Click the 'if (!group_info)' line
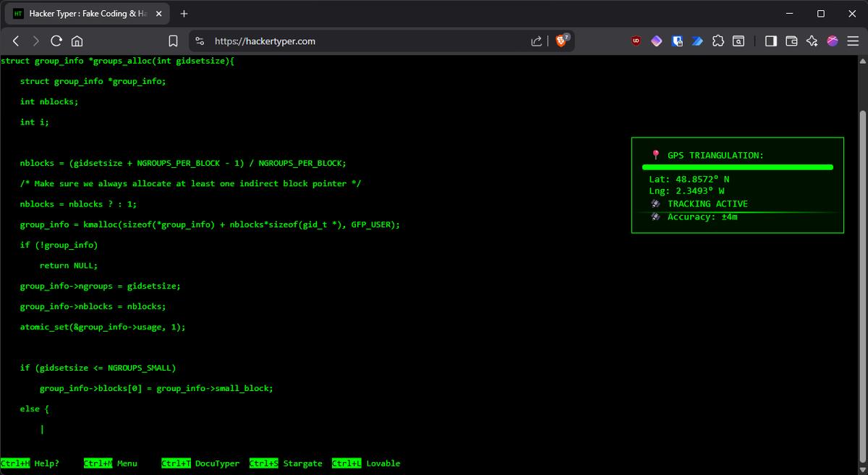868x475 pixels. coord(59,245)
